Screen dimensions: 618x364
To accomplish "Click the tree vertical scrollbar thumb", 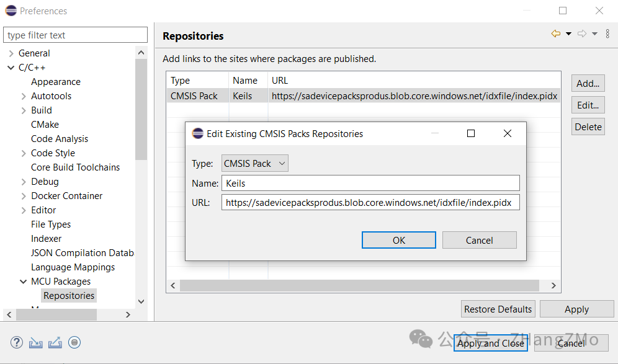I will (x=141, y=109).
